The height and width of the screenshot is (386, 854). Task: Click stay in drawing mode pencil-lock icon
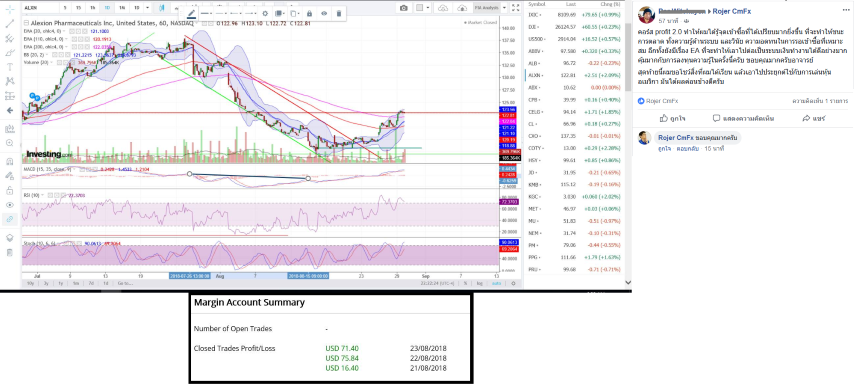[9, 176]
